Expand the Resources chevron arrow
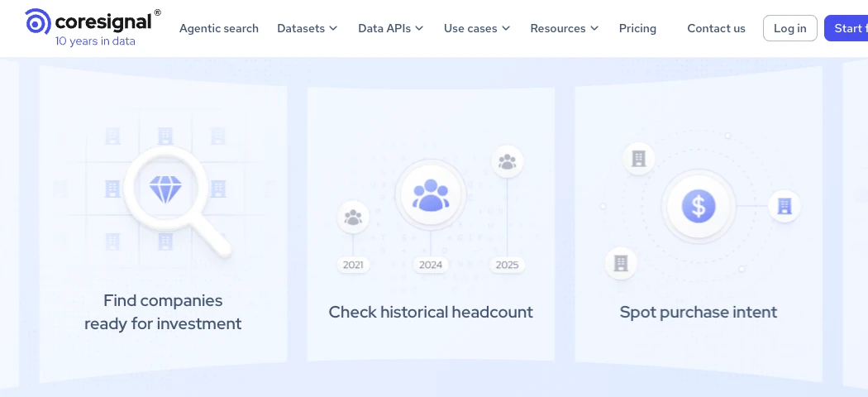This screenshot has width=868, height=397. [x=594, y=28]
